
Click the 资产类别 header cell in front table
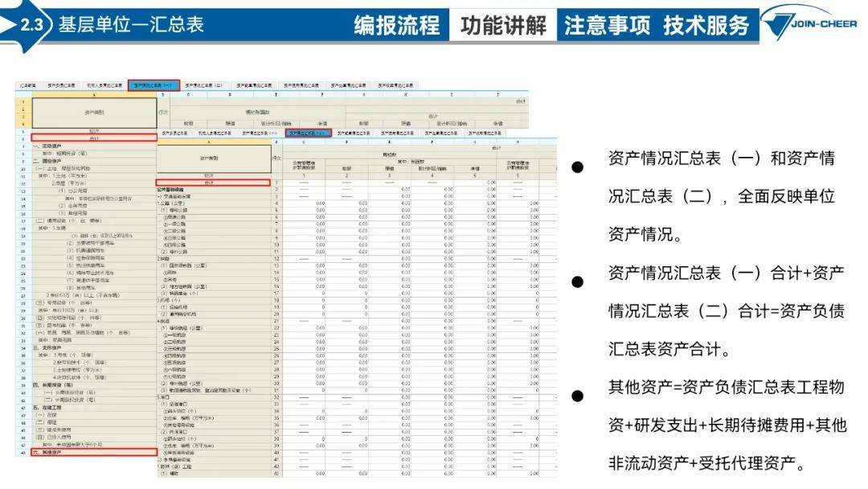pos(212,158)
